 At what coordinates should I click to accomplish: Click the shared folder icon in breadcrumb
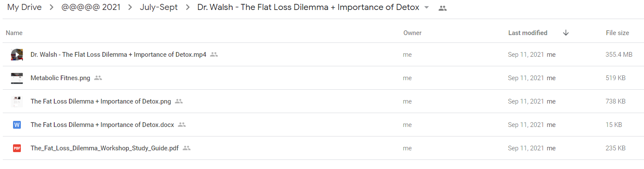tap(443, 8)
